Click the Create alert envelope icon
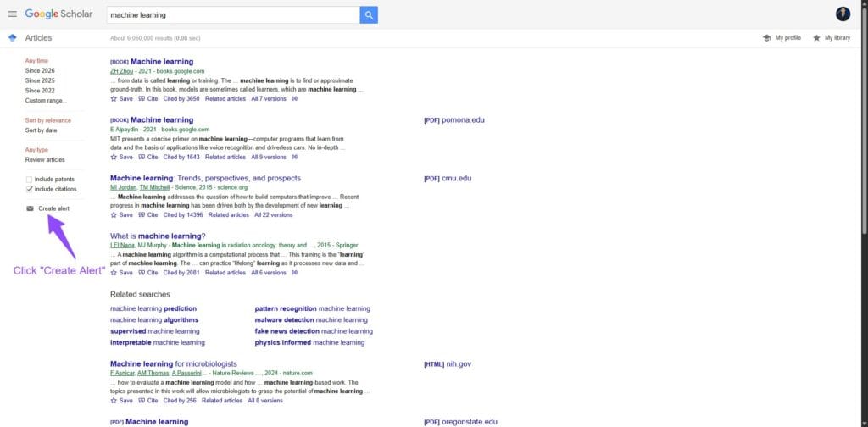868x427 pixels. coord(30,208)
